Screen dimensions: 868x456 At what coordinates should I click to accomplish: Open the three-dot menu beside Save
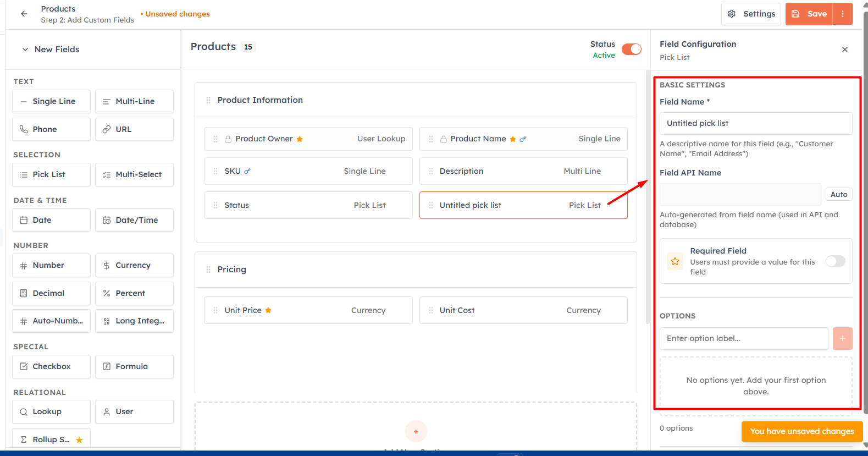843,14
